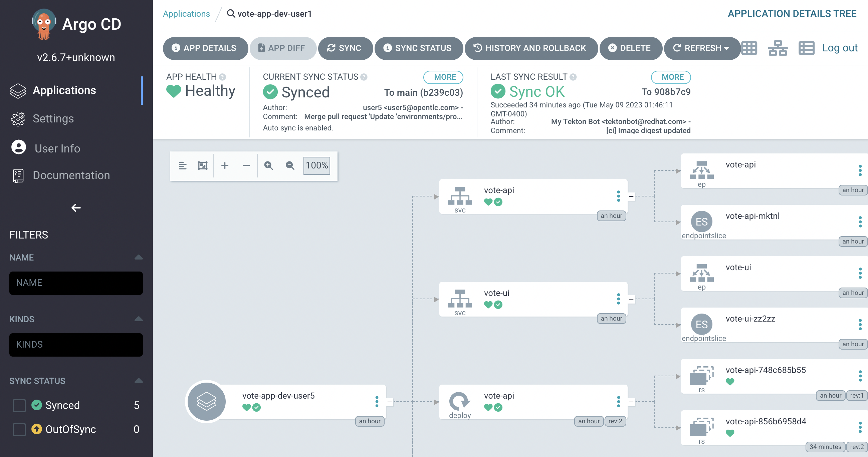The image size is (868, 457).
Task: Open menu for vote-ui svc node
Action: [618, 299]
